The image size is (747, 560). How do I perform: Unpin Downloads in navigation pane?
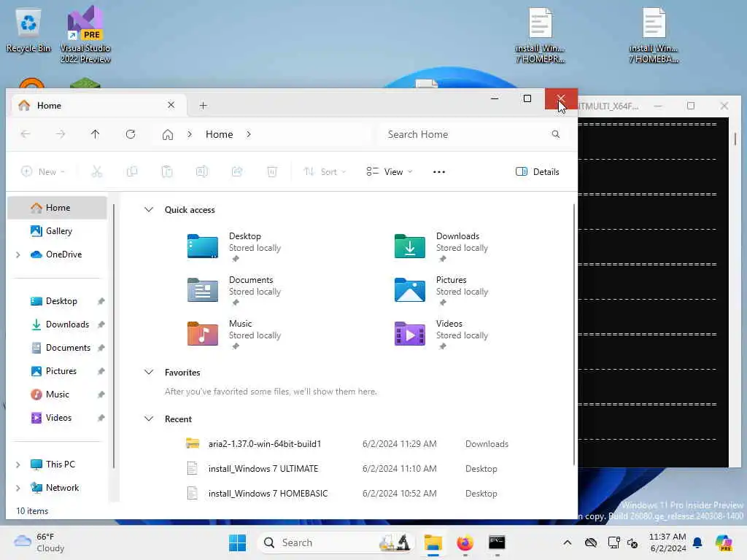tap(101, 324)
